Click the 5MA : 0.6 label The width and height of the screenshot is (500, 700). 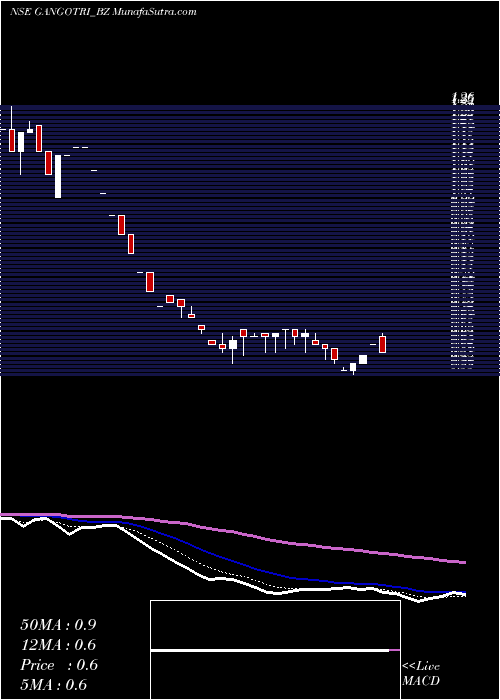[53, 685]
